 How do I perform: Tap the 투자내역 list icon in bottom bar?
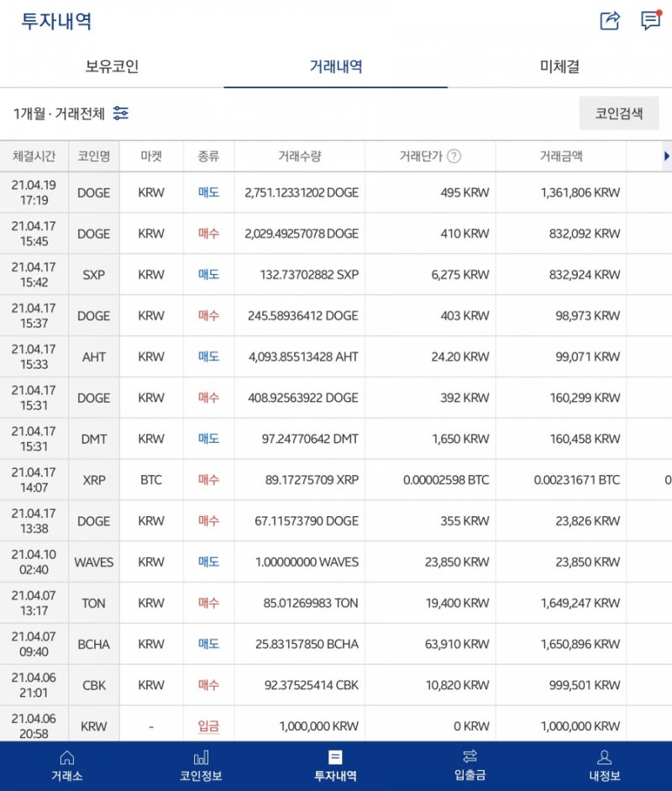[x=335, y=757]
